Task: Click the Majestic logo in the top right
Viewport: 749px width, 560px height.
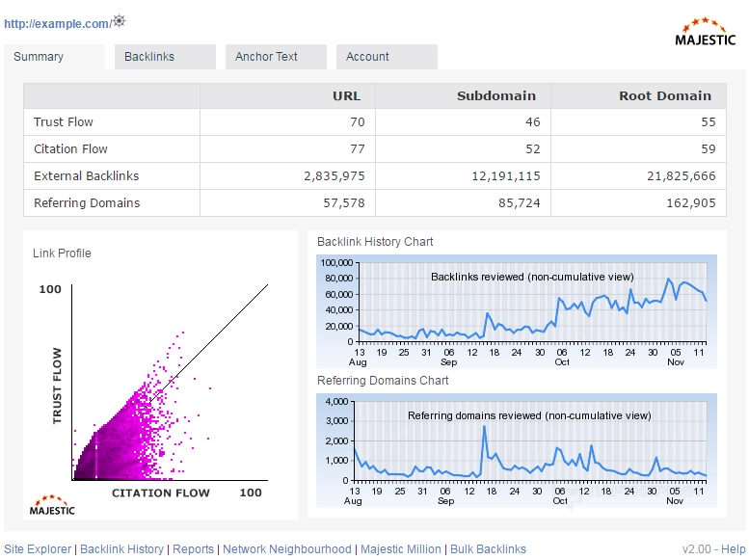Action: click(706, 32)
